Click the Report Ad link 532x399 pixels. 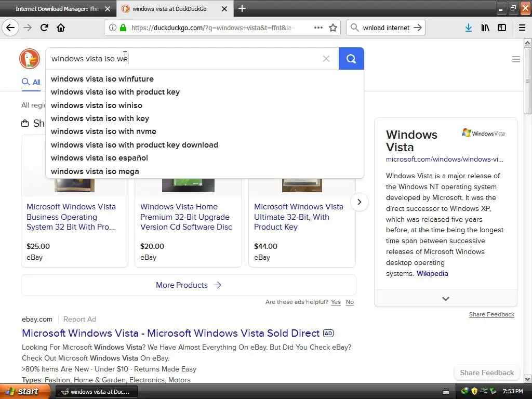(x=79, y=320)
